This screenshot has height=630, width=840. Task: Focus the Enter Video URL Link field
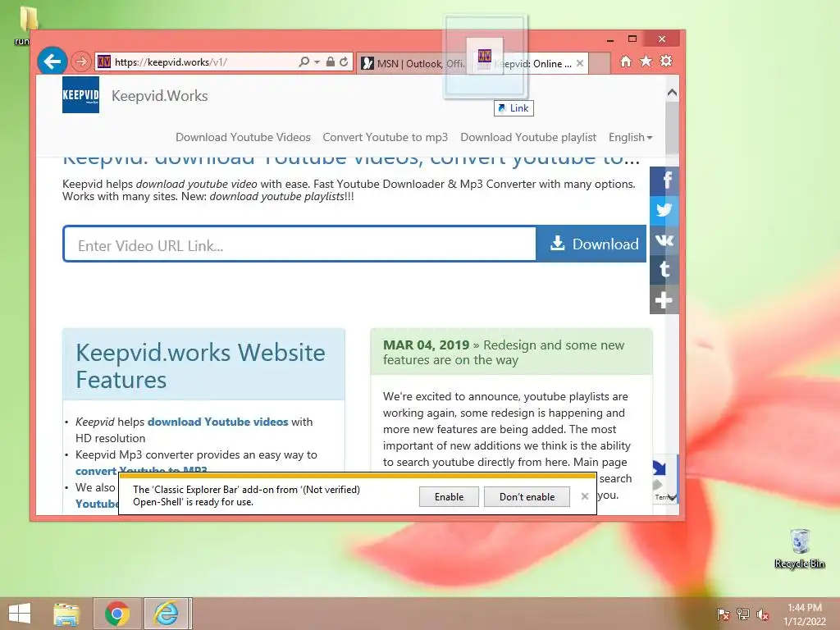(300, 244)
